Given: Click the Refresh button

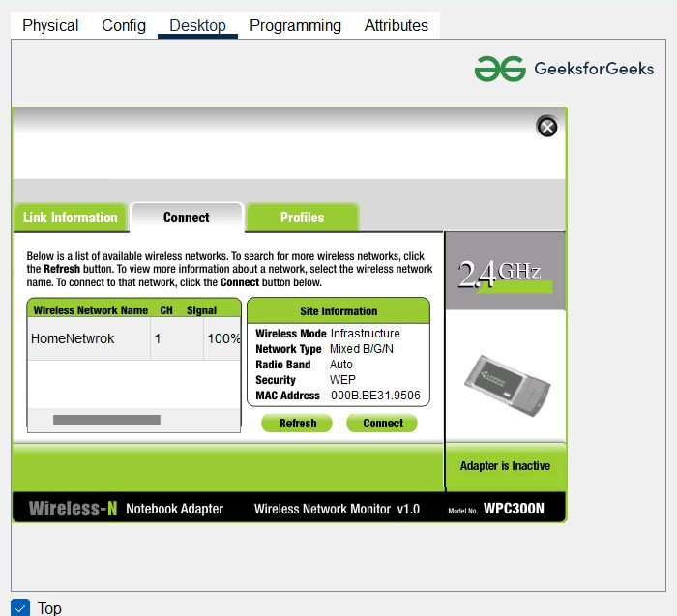Looking at the screenshot, I should tap(298, 423).
